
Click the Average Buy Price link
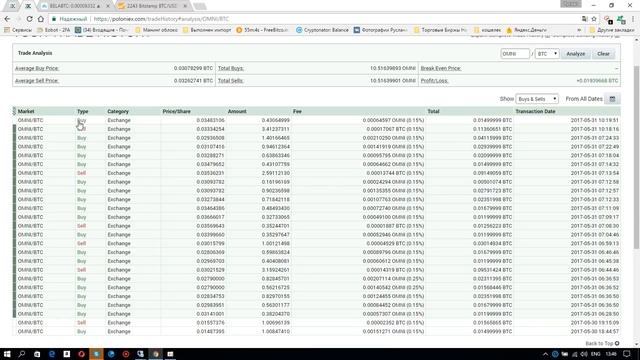37,68
